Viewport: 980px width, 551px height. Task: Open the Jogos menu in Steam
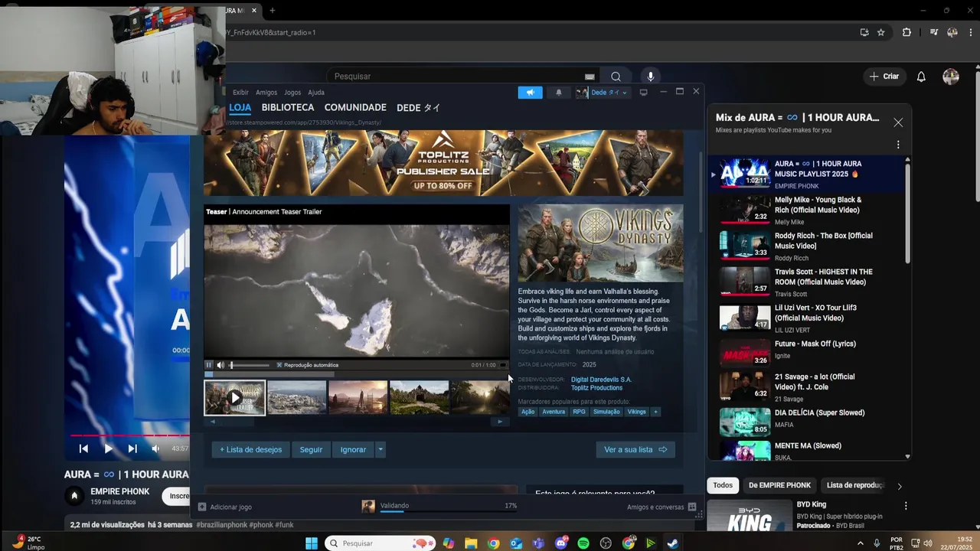(x=292, y=93)
